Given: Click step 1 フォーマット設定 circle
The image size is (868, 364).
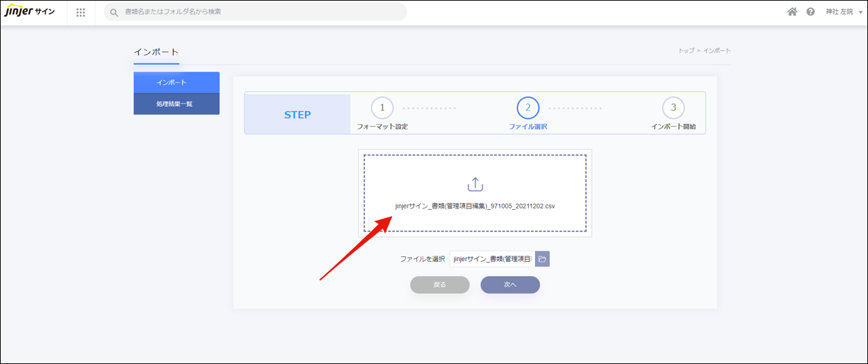Looking at the screenshot, I should [x=382, y=108].
